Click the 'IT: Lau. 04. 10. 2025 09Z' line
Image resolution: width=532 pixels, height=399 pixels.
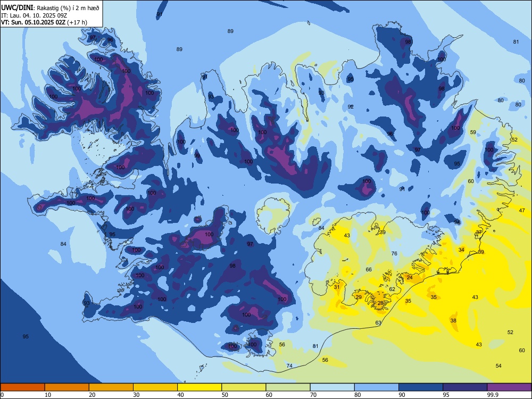click(x=34, y=15)
